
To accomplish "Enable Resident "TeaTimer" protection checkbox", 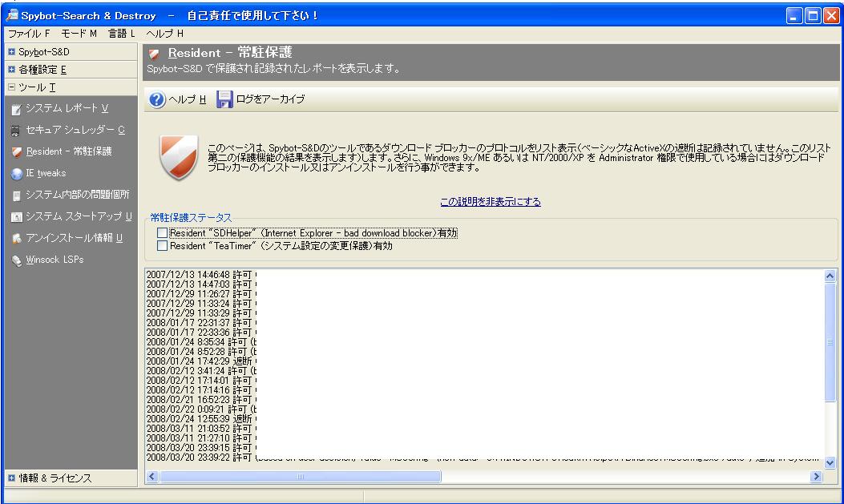I will pos(162,246).
